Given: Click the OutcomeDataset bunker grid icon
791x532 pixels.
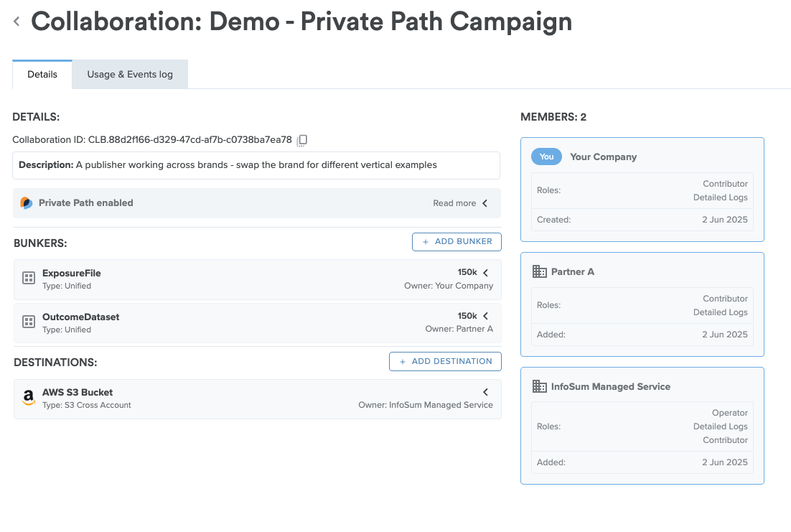Looking at the screenshot, I should [x=29, y=322].
